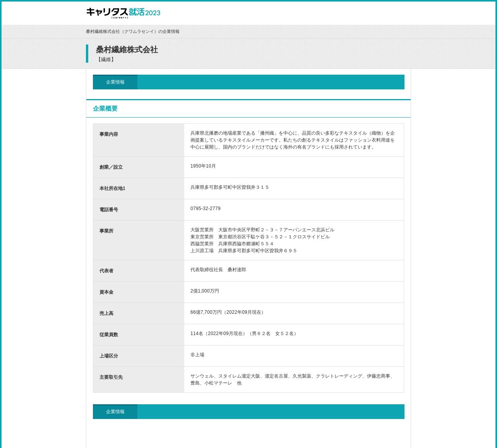Click the value 非上場

click(197, 355)
